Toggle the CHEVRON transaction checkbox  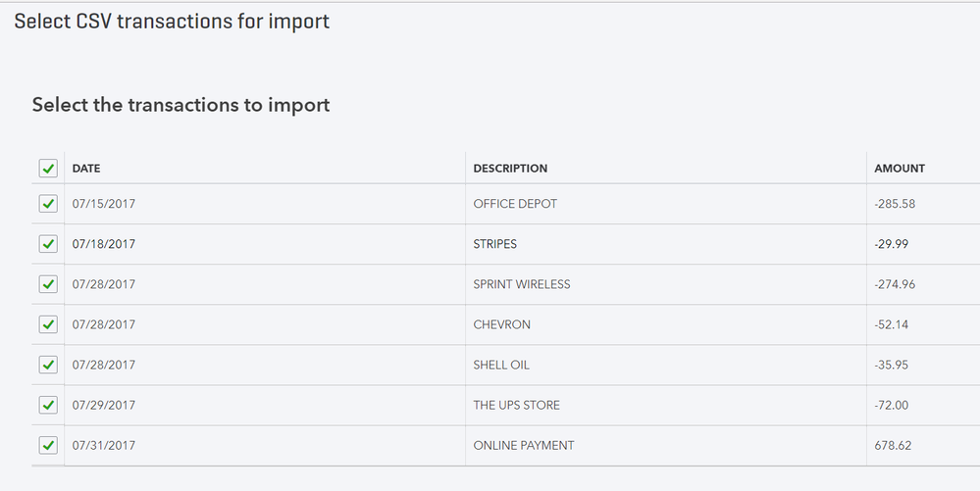48,324
